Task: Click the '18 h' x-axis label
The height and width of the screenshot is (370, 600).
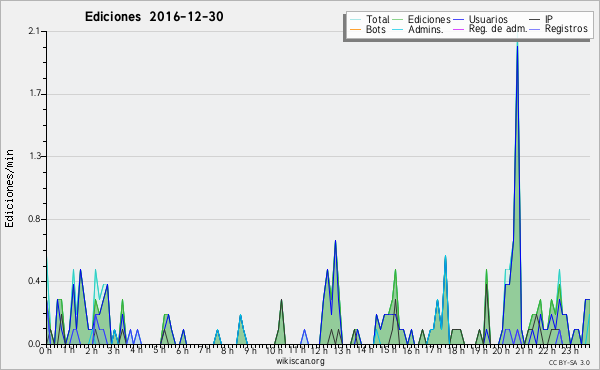Action: coord(457,350)
